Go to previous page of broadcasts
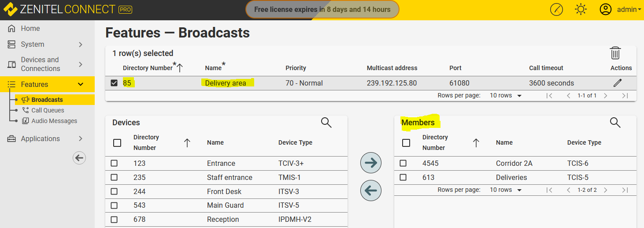Image resolution: width=644 pixels, height=228 pixels. [568, 96]
